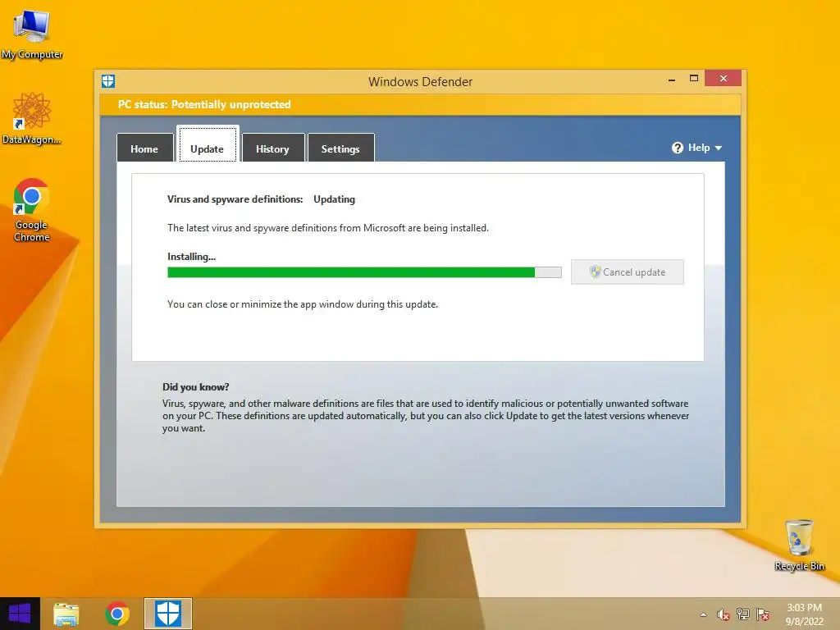Viewport: 840px width, 630px height.
Task: Click the green installation progress bar
Action: pyautogui.click(x=364, y=272)
